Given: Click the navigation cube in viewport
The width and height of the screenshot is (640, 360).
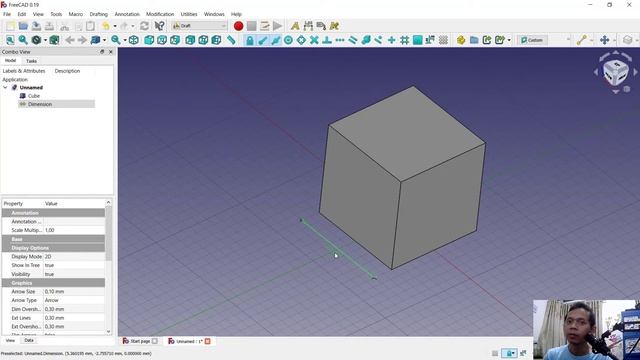Looking at the screenshot, I should click(x=616, y=73).
